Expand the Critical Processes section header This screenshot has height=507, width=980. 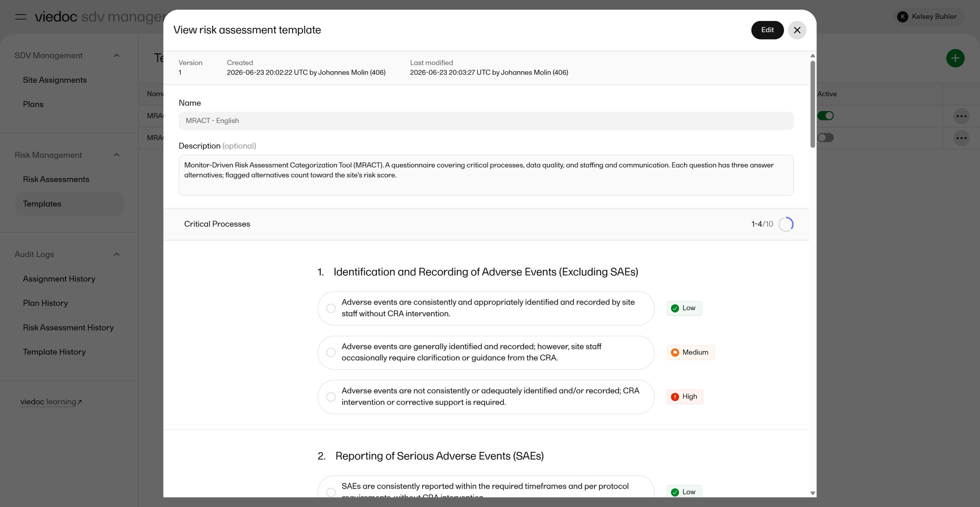tap(486, 224)
